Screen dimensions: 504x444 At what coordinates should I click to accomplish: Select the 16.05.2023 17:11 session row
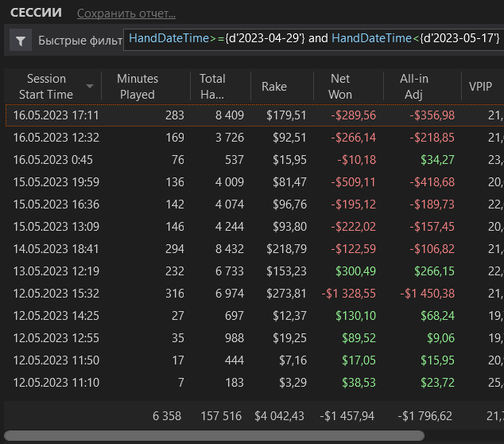click(254, 115)
